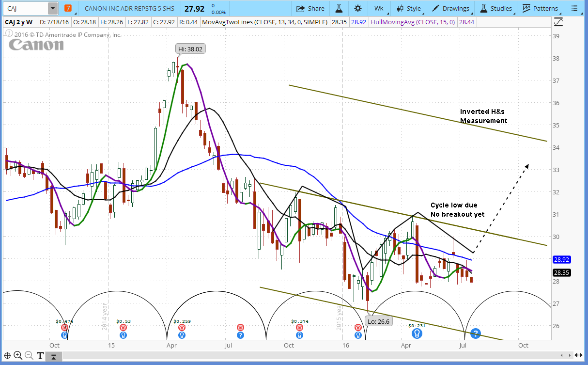Click the zoom out magnifier icon
The image size is (588, 365).
click(28, 355)
